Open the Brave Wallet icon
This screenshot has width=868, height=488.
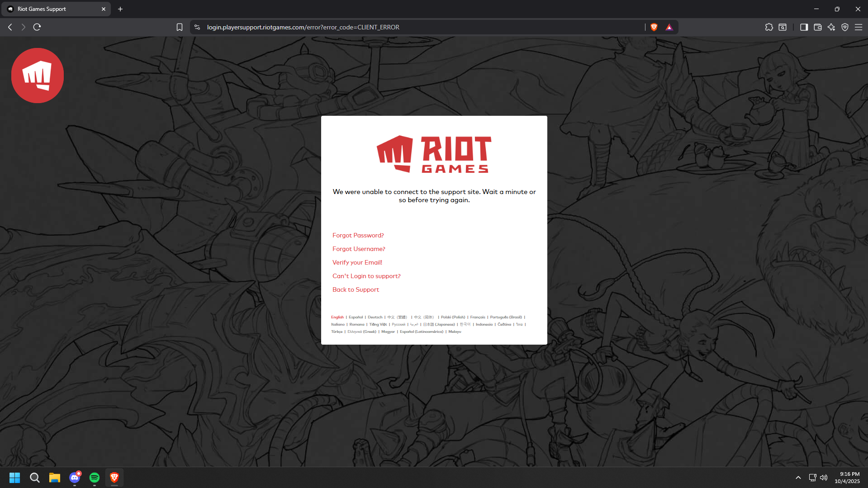click(x=818, y=27)
